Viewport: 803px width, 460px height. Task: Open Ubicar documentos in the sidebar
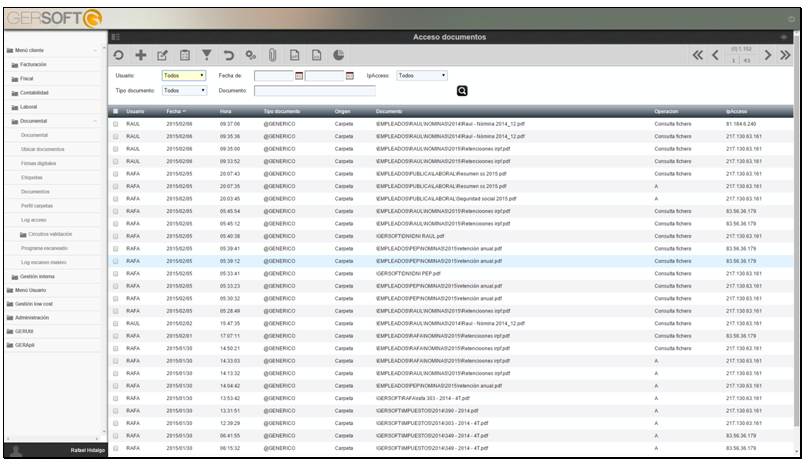point(43,150)
